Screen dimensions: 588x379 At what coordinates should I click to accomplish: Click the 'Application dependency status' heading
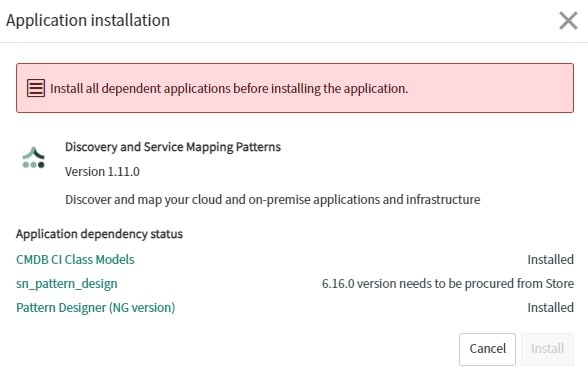[99, 234]
